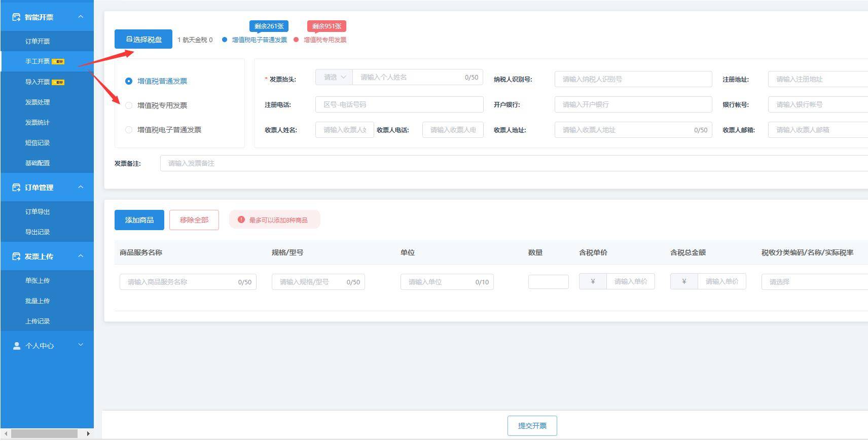The width and height of the screenshot is (868, 441).
Task: Focus the 收票人地址 input field
Action: click(x=633, y=130)
